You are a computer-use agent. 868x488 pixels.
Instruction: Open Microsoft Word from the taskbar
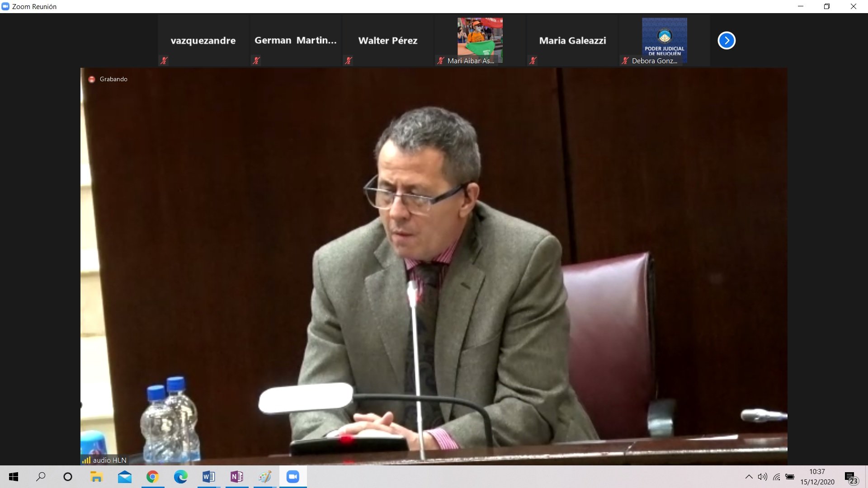(208, 477)
